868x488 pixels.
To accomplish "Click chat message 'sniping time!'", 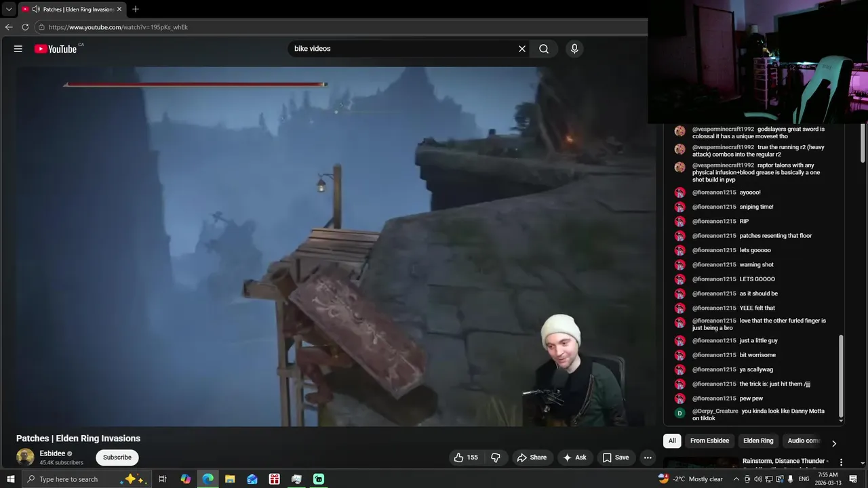I will pos(756,207).
